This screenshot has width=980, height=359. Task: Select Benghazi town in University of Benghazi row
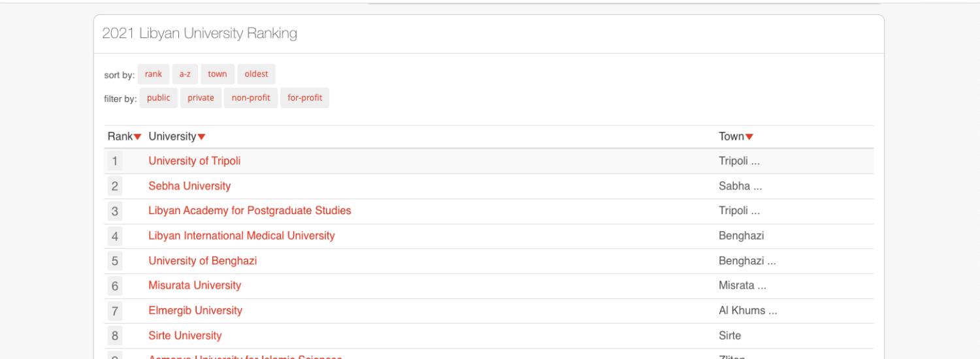747,260
